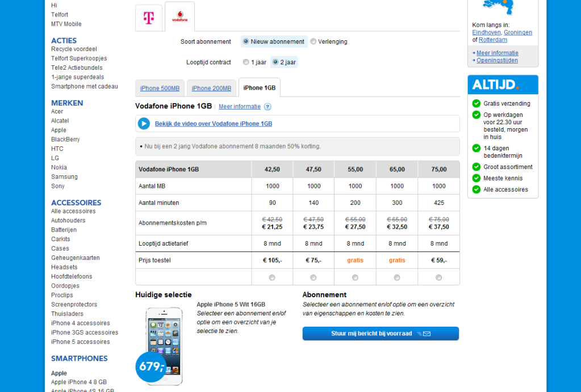Open Telfort Superkoopjes under Acties

(x=79, y=58)
